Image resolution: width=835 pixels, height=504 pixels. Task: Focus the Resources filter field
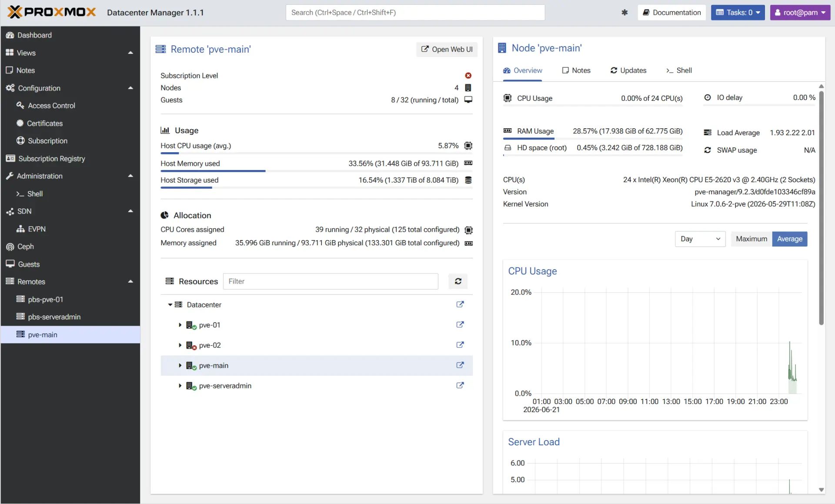[331, 281]
